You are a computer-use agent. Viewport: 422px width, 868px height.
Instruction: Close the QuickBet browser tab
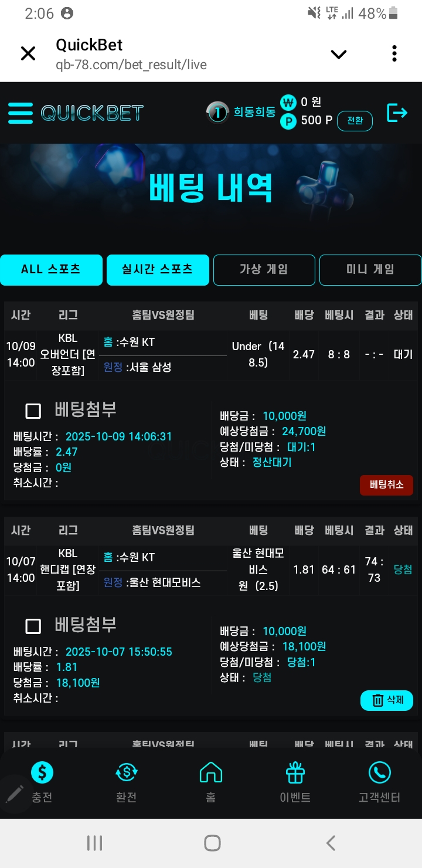28,54
